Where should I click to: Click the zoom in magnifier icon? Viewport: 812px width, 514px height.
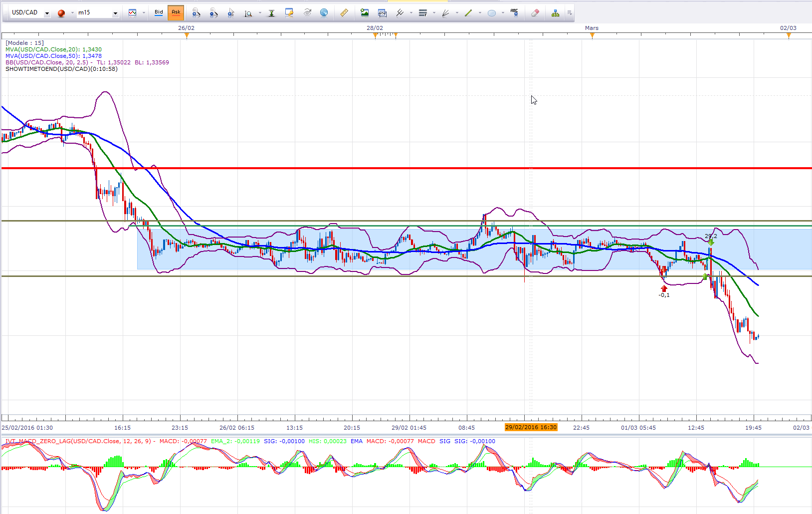[x=196, y=13]
